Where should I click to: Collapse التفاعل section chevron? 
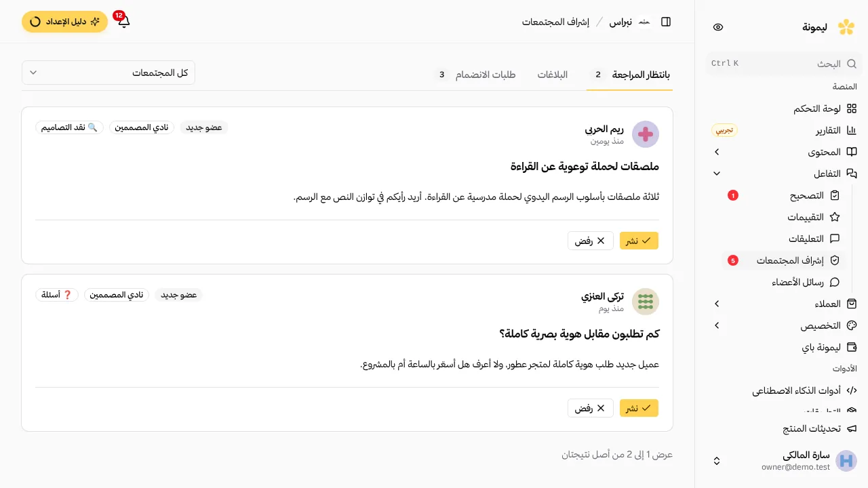click(x=717, y=174)
